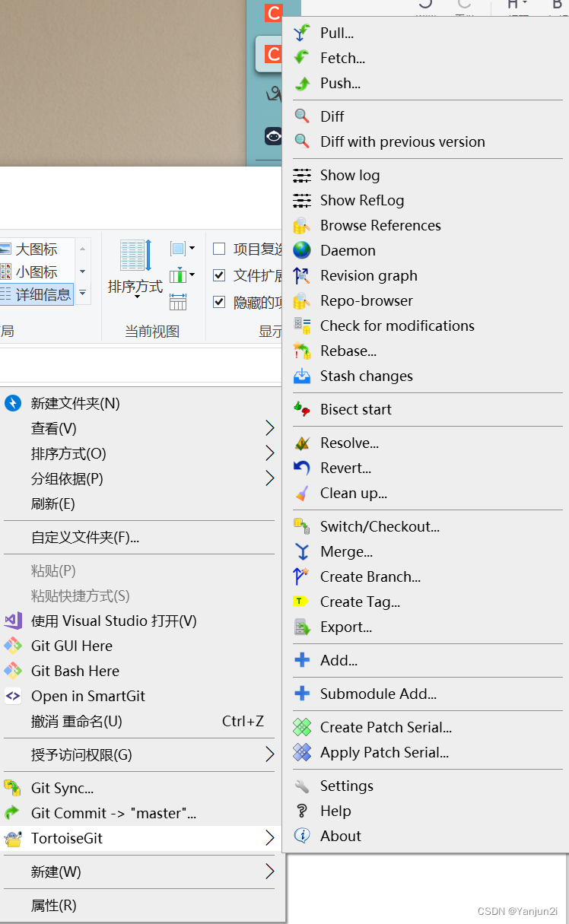Expand the 分组依据(P) submenu arrow
569x924 pixels.
click(x=269, y=478)
